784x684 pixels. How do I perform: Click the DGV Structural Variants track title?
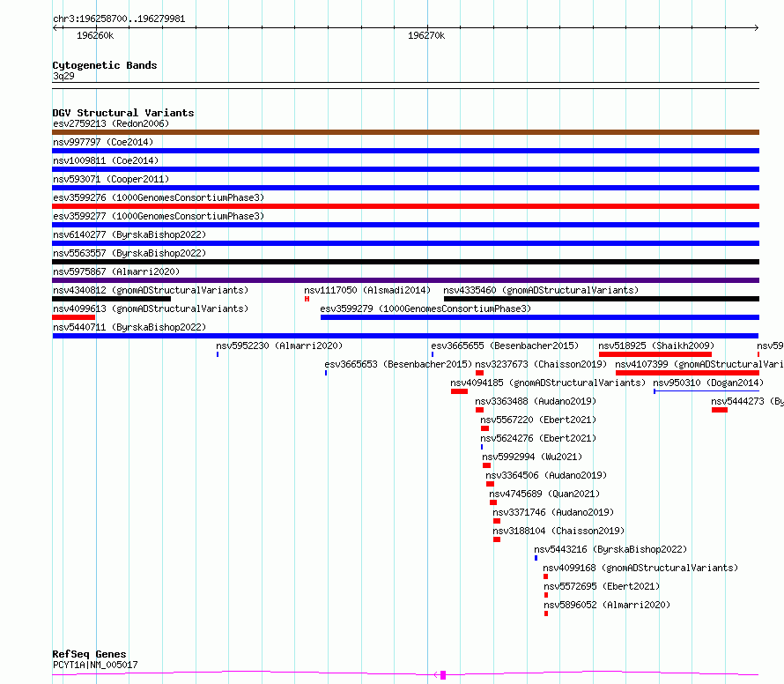tap(123, 113)
